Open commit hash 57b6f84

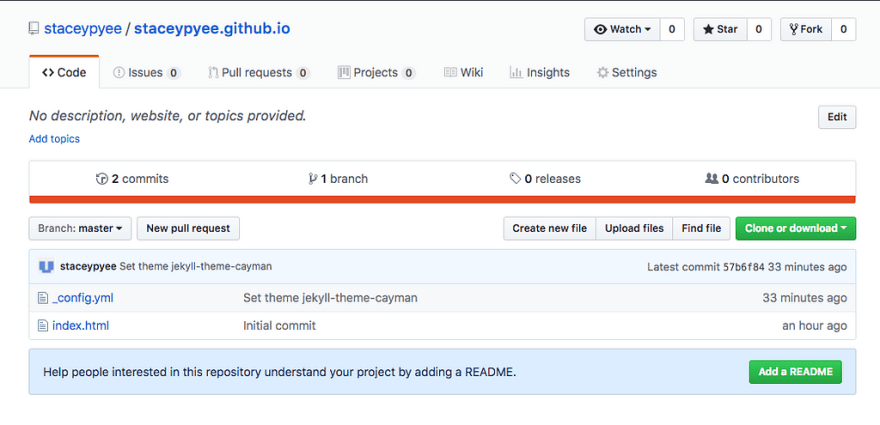coord(744,267)
